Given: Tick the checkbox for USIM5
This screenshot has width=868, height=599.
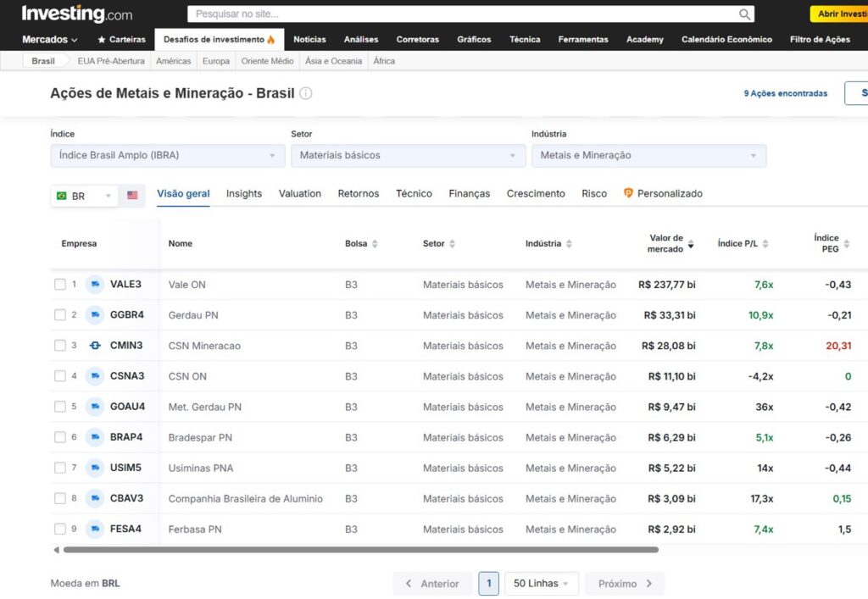Looking at the screenshot, I should point(60,468).
